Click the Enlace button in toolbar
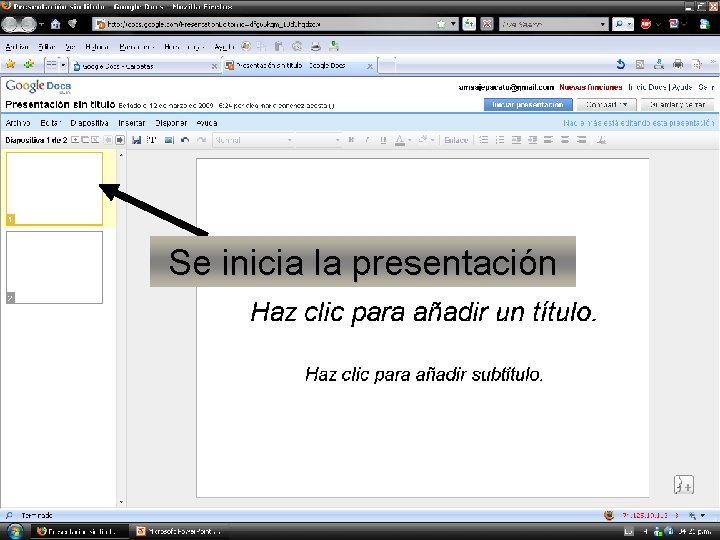The image size is (720, 540). tap(456, 140)
